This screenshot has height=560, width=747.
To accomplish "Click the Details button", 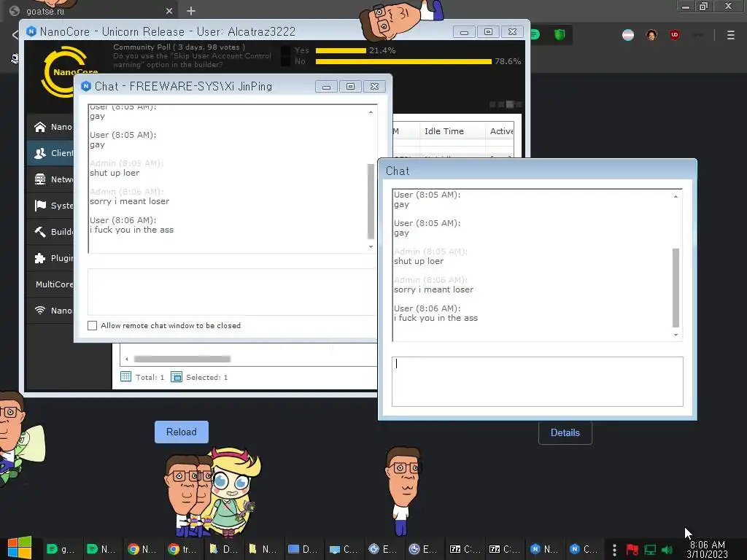I will [565, 432].
